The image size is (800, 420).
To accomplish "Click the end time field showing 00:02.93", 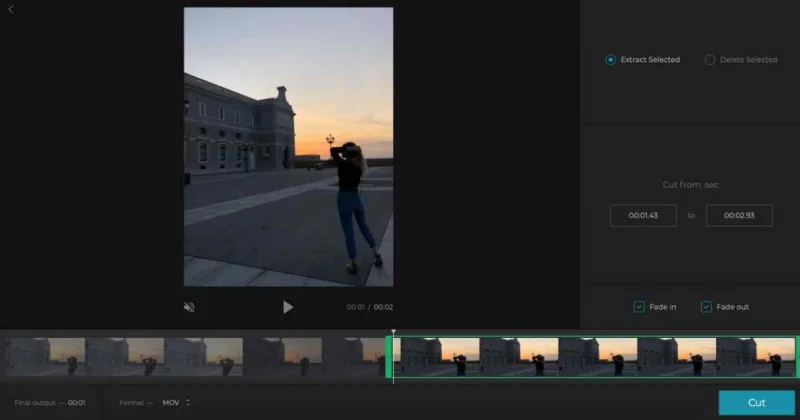I will [x=739, y=215].
